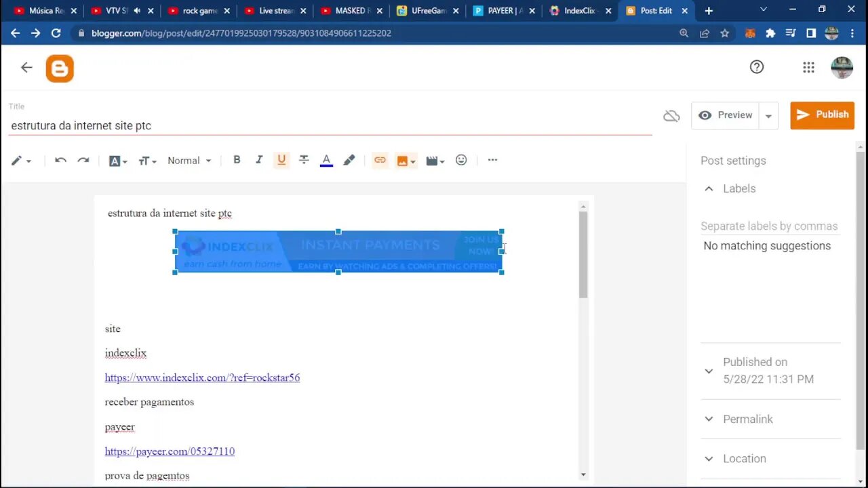Mute the VTV tab audio icon

pos(138,11)
